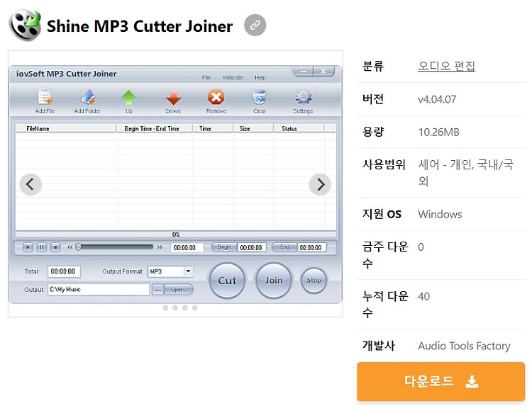Click the Begin Time - End Time column header

pyautogui.click(x=155, y=128)
